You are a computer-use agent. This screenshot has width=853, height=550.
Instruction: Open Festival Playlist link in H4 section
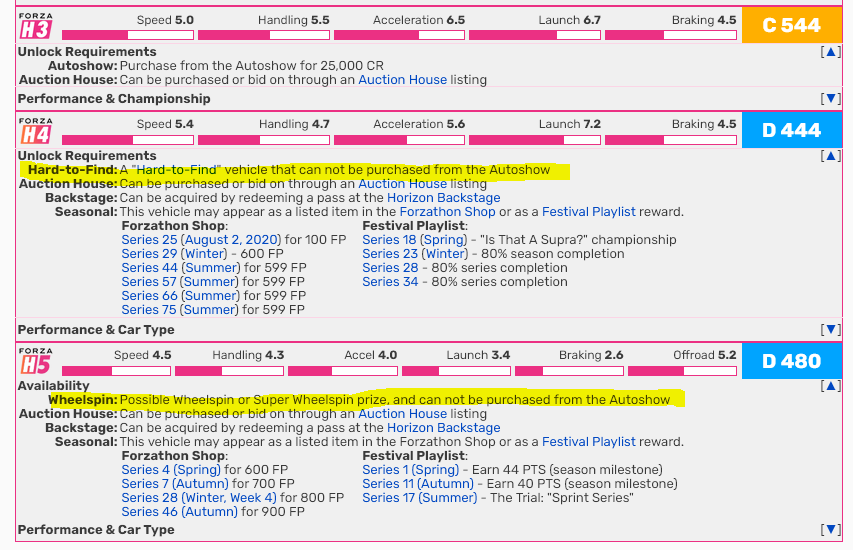click(x=589, y=212)
